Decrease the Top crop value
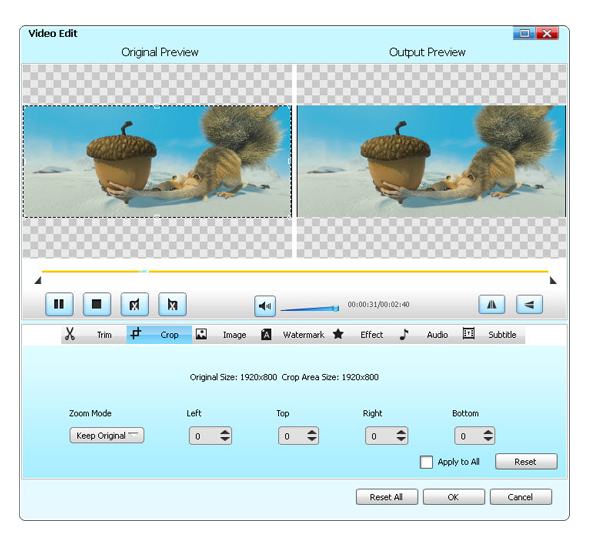Viewport: 602px width, 542px height. point(312,440)
